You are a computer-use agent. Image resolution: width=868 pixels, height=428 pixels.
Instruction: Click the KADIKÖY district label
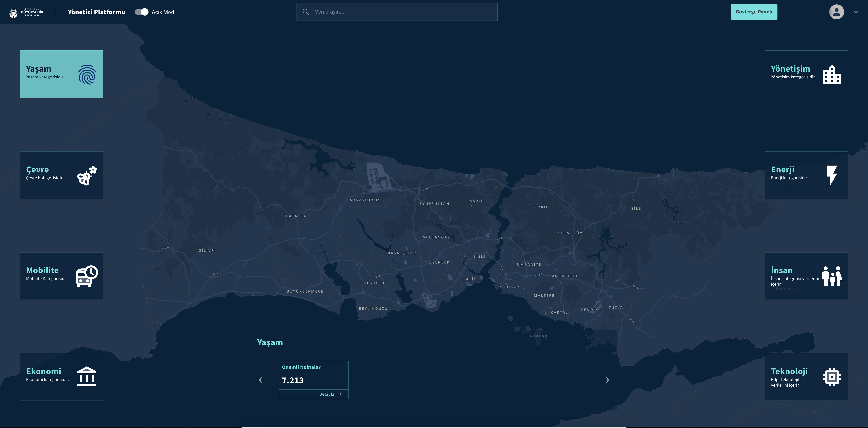509,287
